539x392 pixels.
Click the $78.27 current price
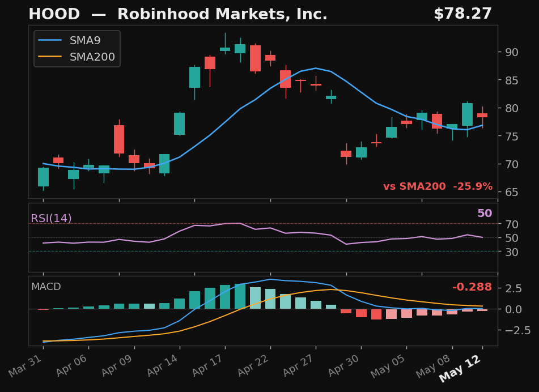pos(462,14)
